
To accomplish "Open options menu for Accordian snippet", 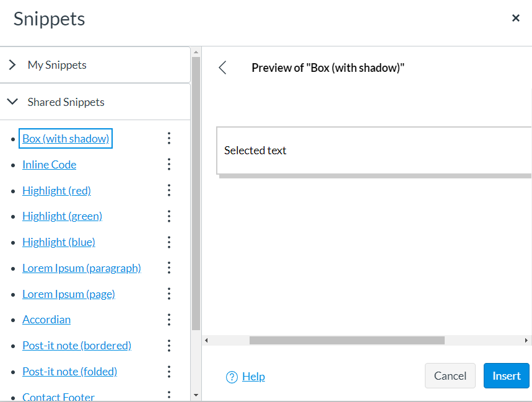I will (x=169, y=320).
